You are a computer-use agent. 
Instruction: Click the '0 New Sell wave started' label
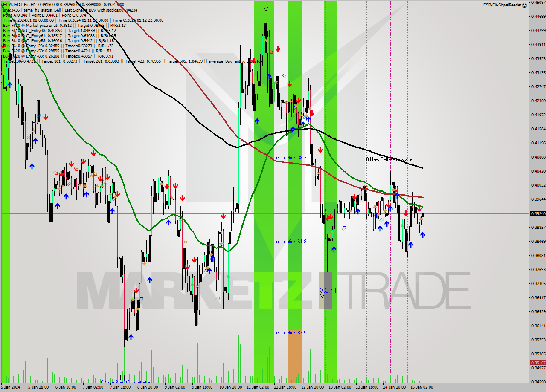(390, 159)
